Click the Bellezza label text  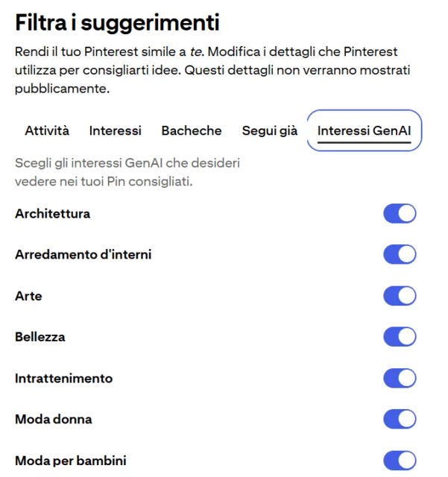[40, 337]
